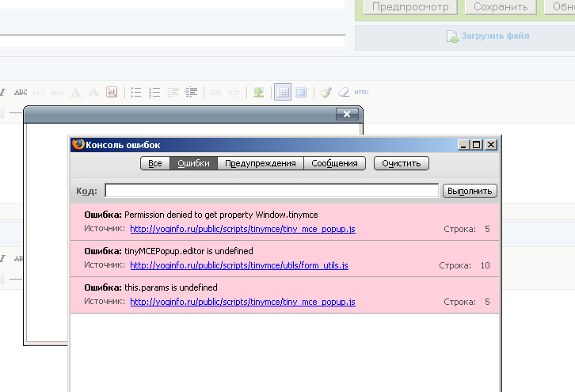
Task: Toggle strikethrough ABC formatting in editor toolbar
Action: pyautogui.click(x=21, y=93)
